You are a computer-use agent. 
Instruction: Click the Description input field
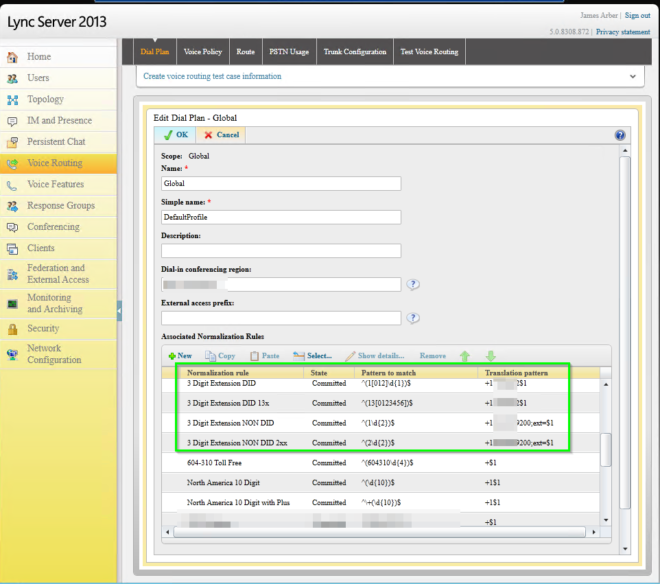280,250
